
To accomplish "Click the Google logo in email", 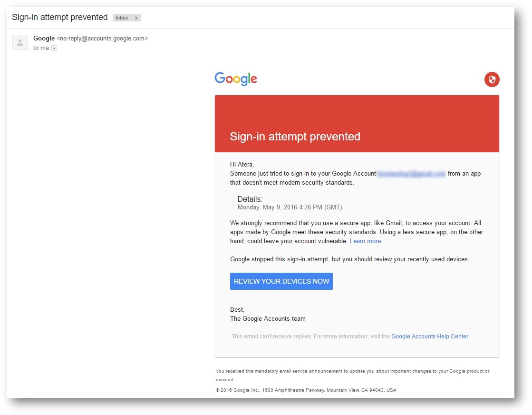I will (236, 79).
